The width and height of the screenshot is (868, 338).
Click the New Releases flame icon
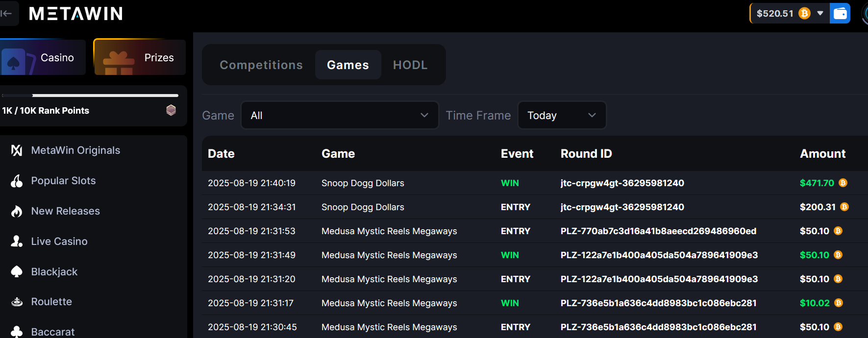pyautogui.click(x=17, y=211)
